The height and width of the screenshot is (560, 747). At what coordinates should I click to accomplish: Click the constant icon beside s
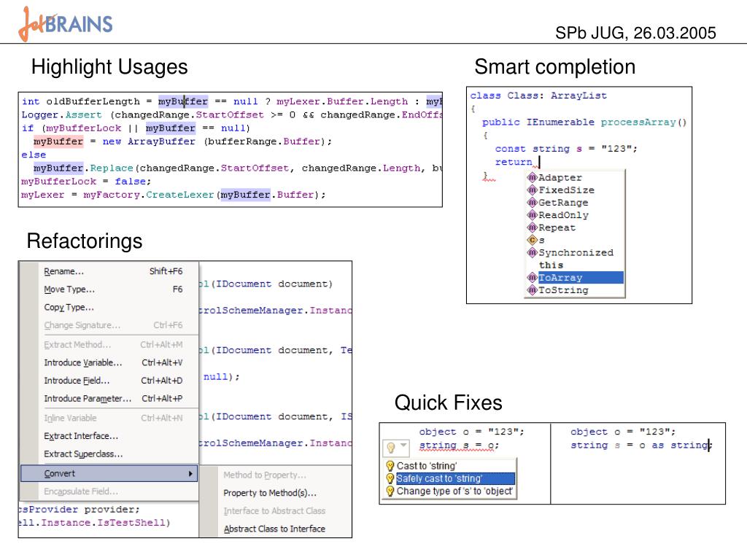pyautogui.click(x=532, y=240)
